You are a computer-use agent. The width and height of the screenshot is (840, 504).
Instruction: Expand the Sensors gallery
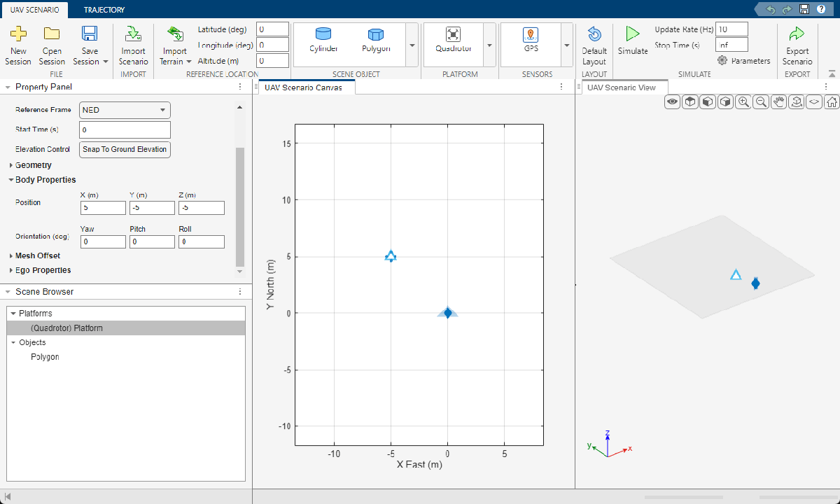pos(567,45)
